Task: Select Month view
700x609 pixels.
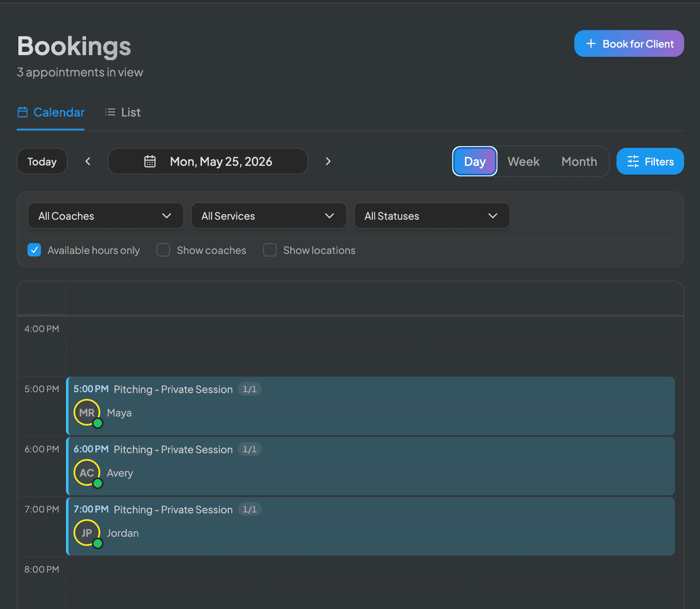Action: coord(579,161)
